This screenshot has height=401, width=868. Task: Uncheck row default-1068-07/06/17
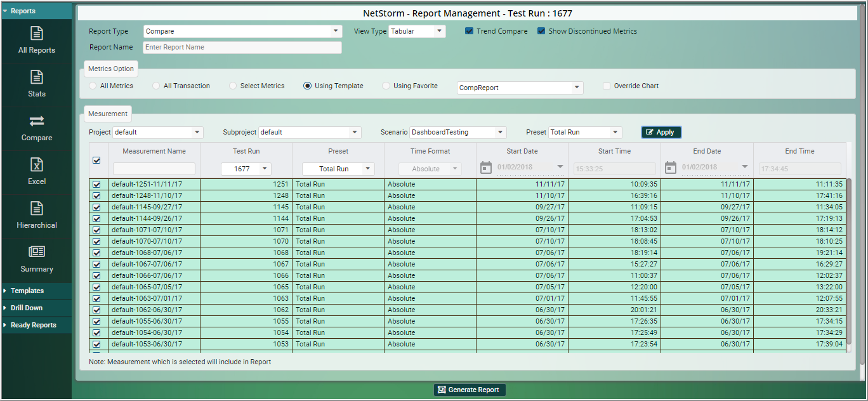96,253
